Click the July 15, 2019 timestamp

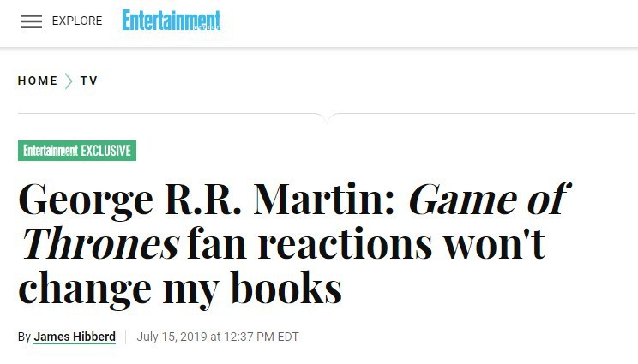218,337
